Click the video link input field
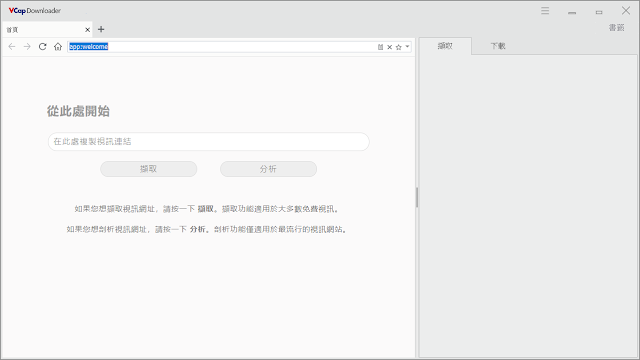This screenshot has width=640, height=360. [x=209, y=142]
